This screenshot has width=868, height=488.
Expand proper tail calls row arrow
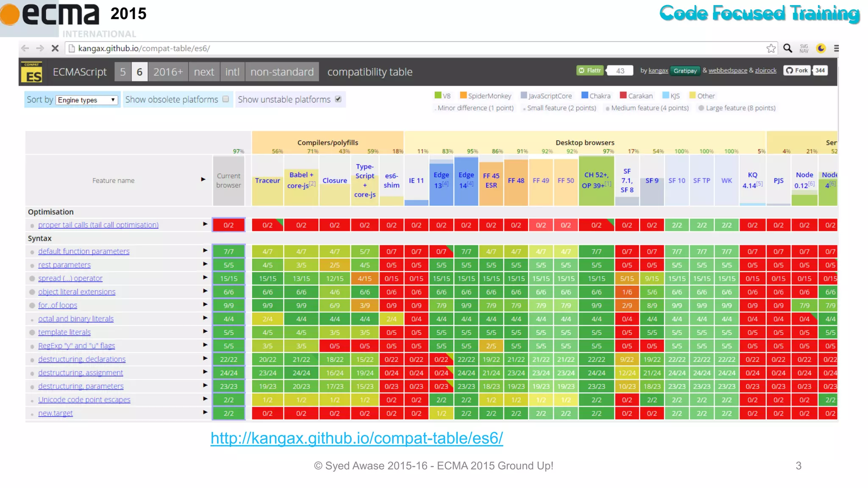(205, 224)
